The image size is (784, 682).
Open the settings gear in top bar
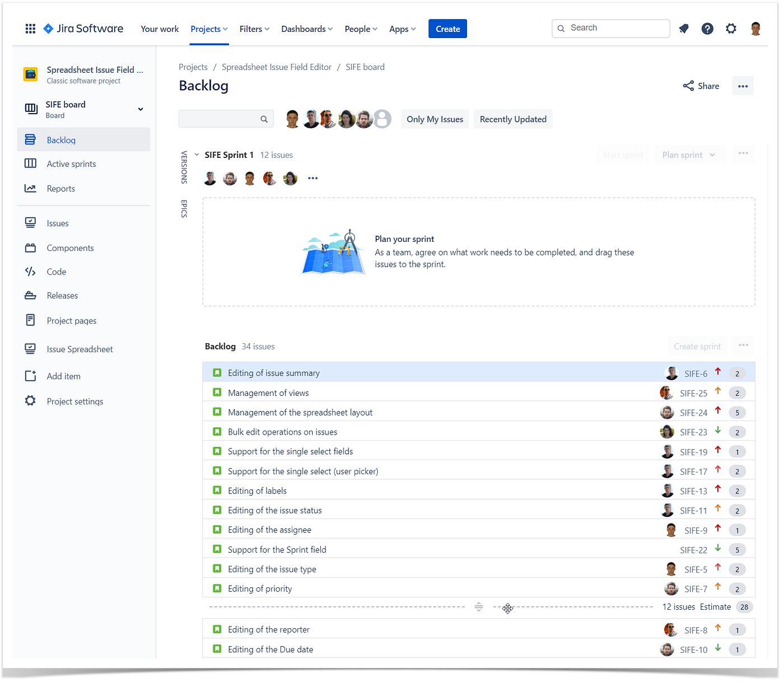coord(731,29)
